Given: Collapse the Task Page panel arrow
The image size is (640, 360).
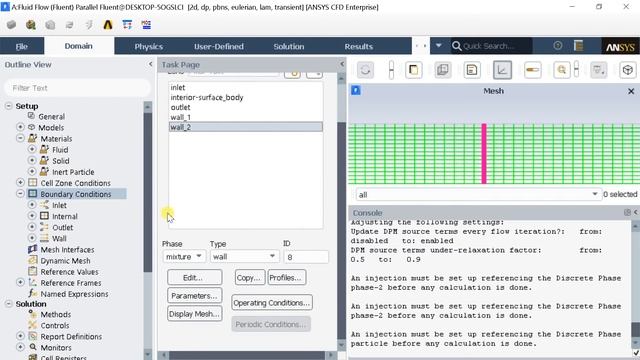Looking at the screenshot, I should click(342, 64).
